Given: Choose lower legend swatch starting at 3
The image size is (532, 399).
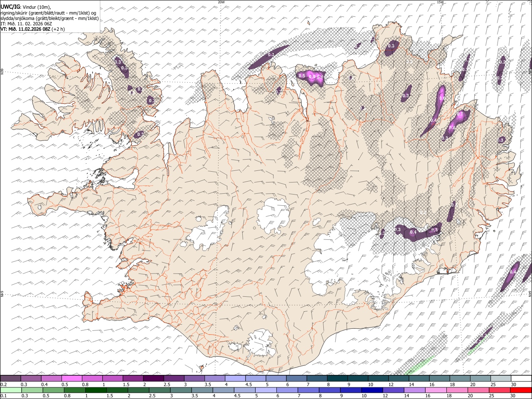Looking at the screenshot, I should [181, 390].
